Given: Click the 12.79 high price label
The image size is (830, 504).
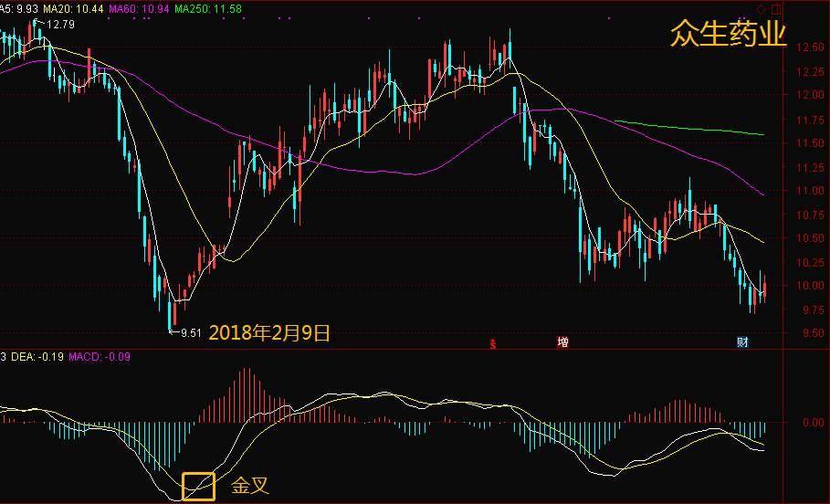Looking at the screenshot, I should pos(60,25).
